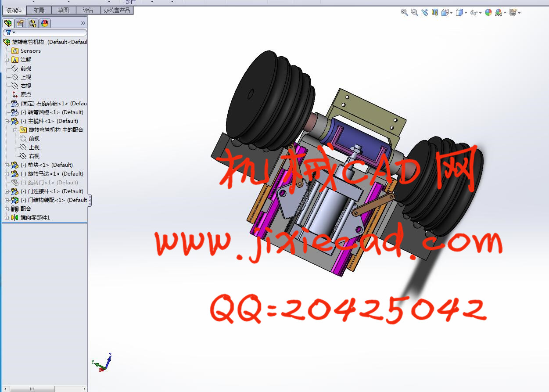This screenshot has width=549, height=392.
Task: Expand the panel tabs with double chevron
Action: pos(83,23)
